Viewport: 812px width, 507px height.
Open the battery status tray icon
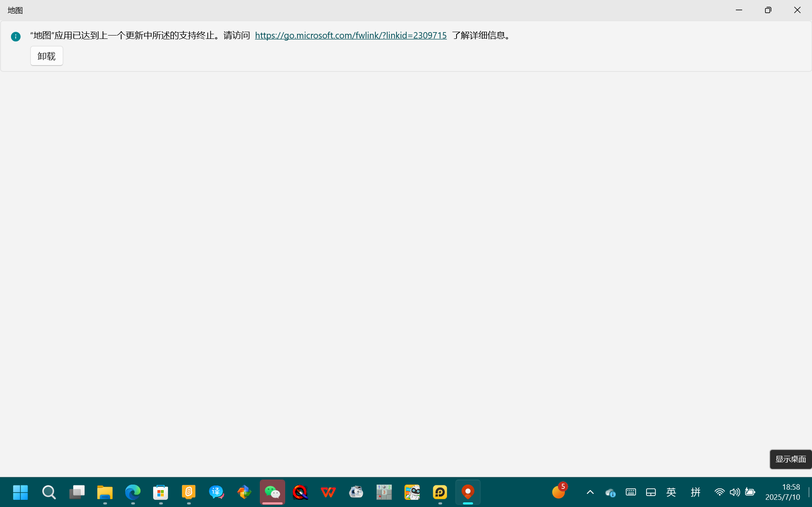750,492
